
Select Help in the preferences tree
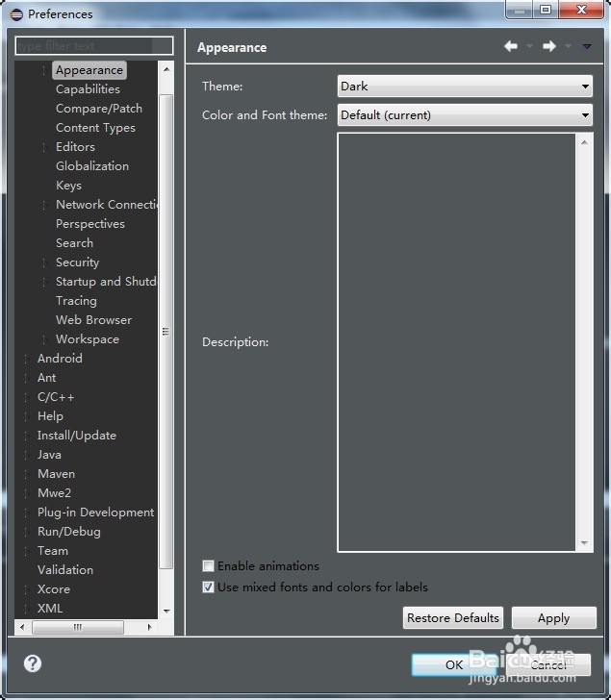tap(50, 416)
